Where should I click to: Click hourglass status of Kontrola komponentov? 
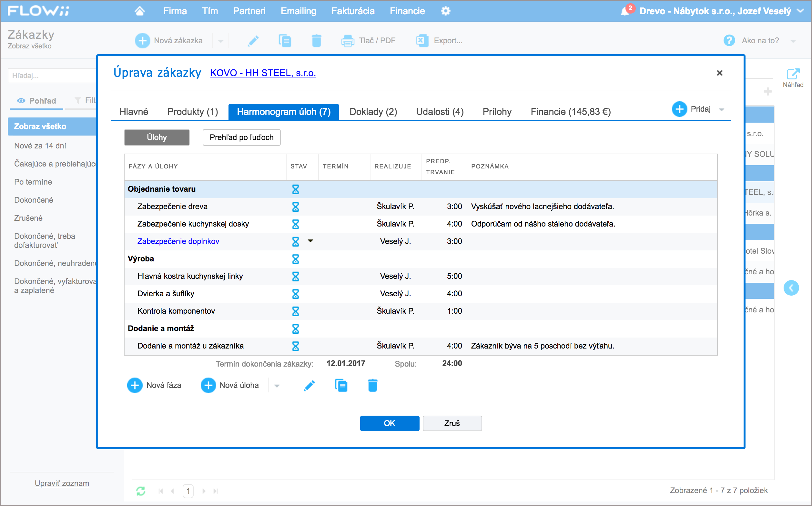click(296, 311)
